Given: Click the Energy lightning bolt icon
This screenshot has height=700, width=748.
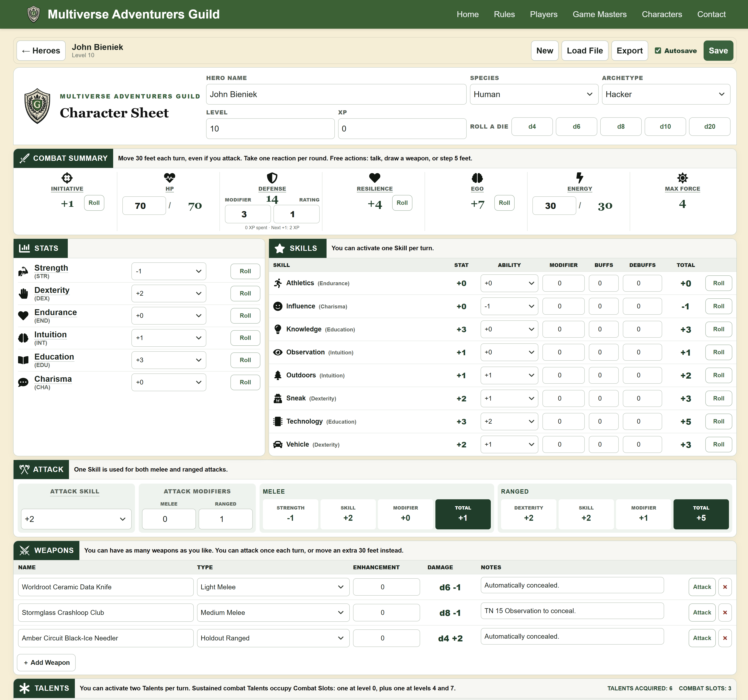Looking at the screenshot, I should click(580, 178).
